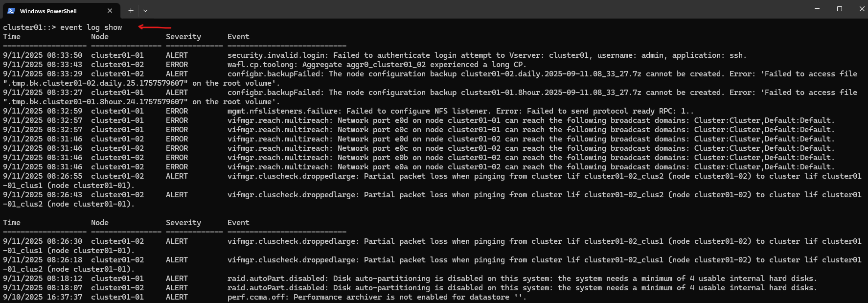Click the PowerShell icon in the tab
Screen dimensions: 868x303
point(11,10)
